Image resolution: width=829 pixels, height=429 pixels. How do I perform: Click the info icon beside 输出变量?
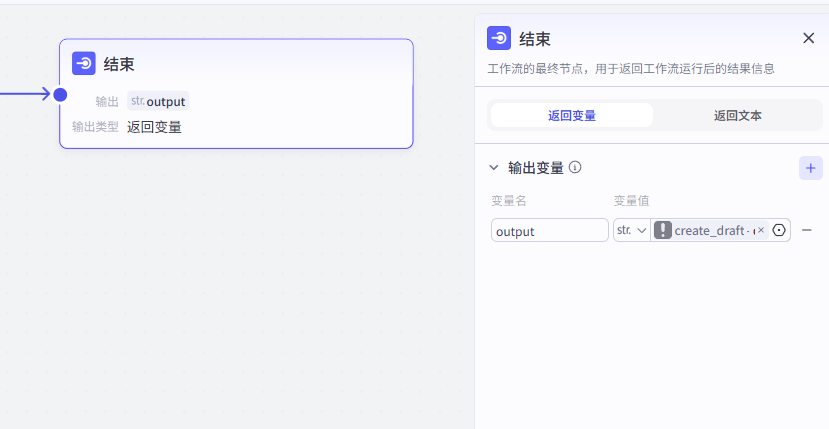click(576, 168)
